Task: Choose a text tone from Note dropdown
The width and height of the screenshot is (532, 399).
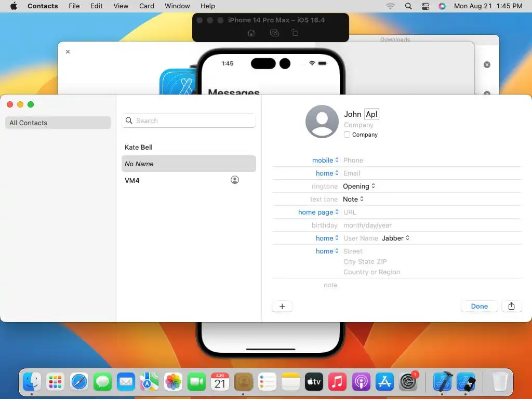Action: pyautogui.click(x=353, y=199)
